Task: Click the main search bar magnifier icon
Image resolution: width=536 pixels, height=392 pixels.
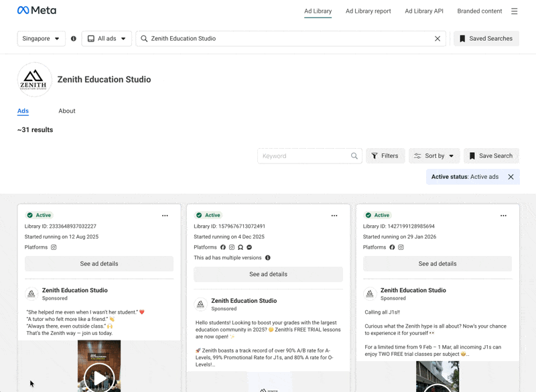Action: pos(144,39)
